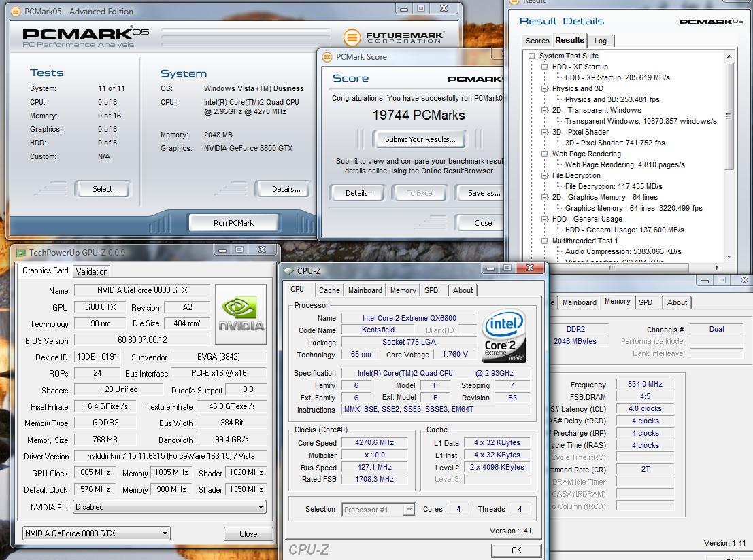Select the HDD - XP Startup: 205.619 MB/s row
The width and height of the screenshot is (753, 560).
[x=617, y=77]
